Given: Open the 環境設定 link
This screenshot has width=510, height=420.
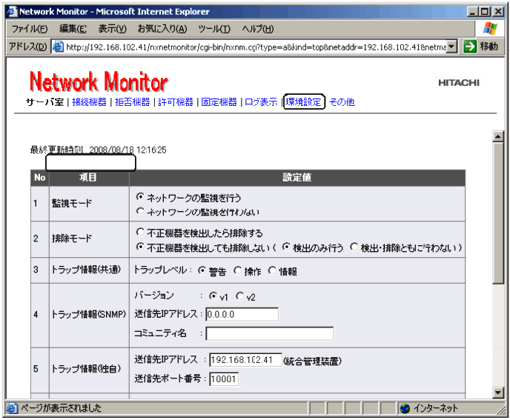Looking at the screenshot, I should pyautogui.click(x=303, y=102).
